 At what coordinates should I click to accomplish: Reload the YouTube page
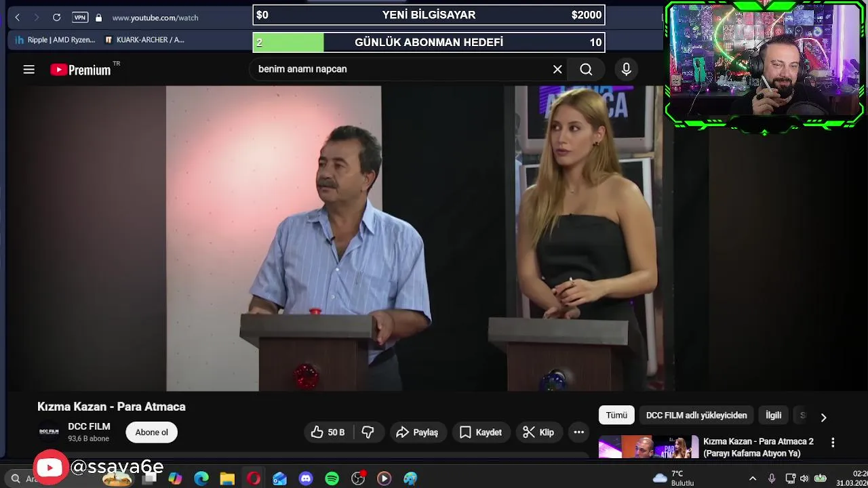(x=57, y=18)
